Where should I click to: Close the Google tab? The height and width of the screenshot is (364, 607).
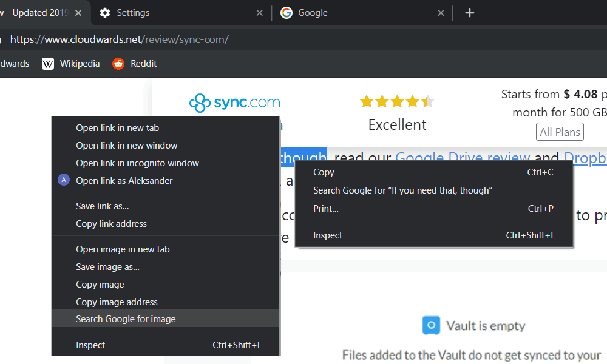click(x=441, y=13)
